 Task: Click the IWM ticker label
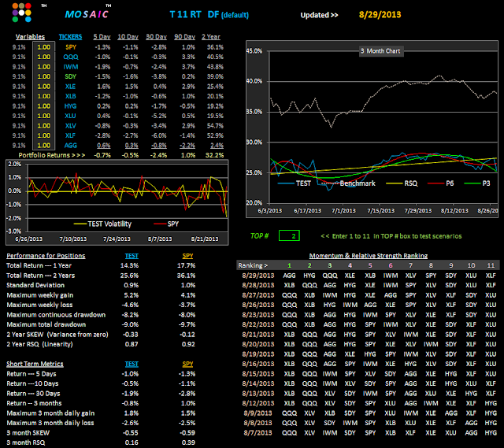71,67
